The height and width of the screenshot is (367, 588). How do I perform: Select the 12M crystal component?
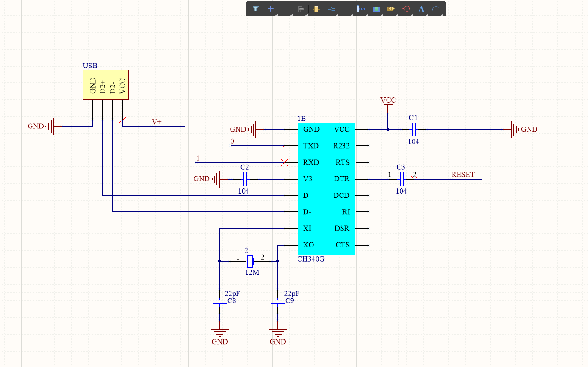tap(251, 261)
